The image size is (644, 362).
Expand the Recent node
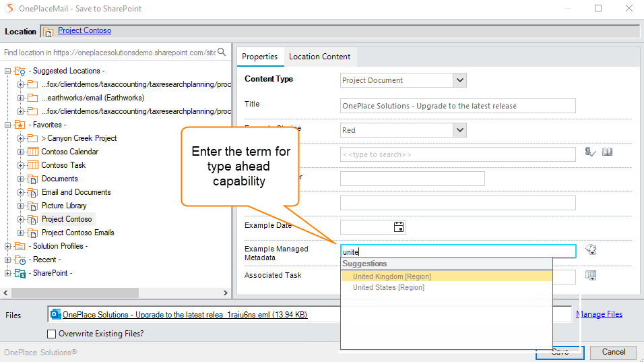[x=7, y=260]
